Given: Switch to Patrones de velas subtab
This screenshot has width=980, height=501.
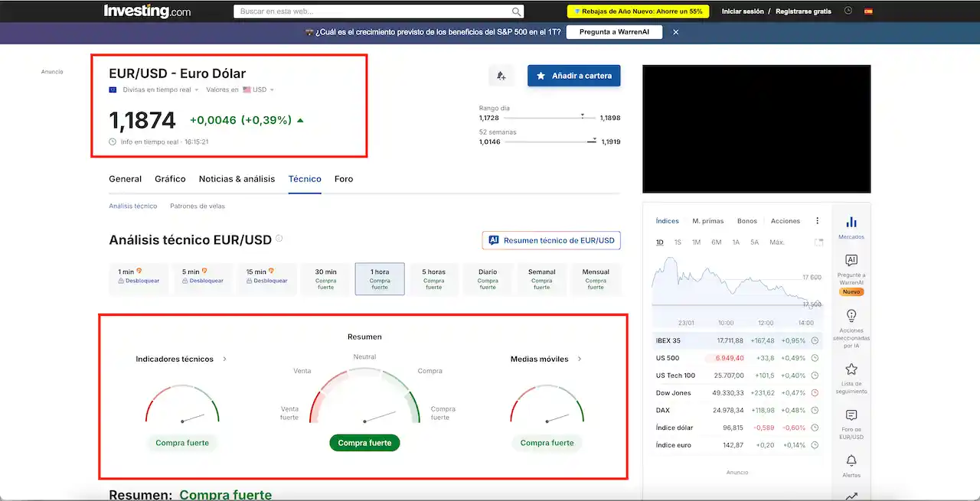Looking at the screenshot, I should point(198,206).
